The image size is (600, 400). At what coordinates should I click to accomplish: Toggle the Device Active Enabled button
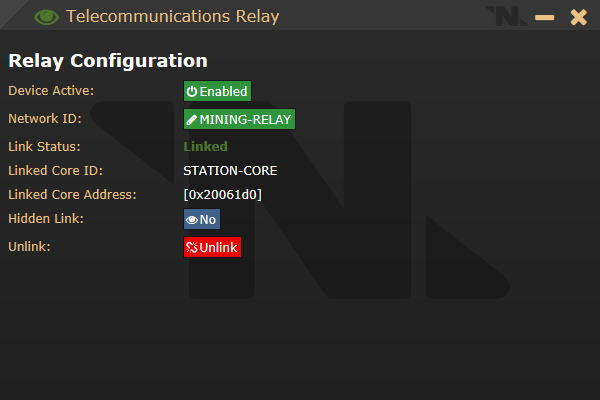(x=217, y=91)
